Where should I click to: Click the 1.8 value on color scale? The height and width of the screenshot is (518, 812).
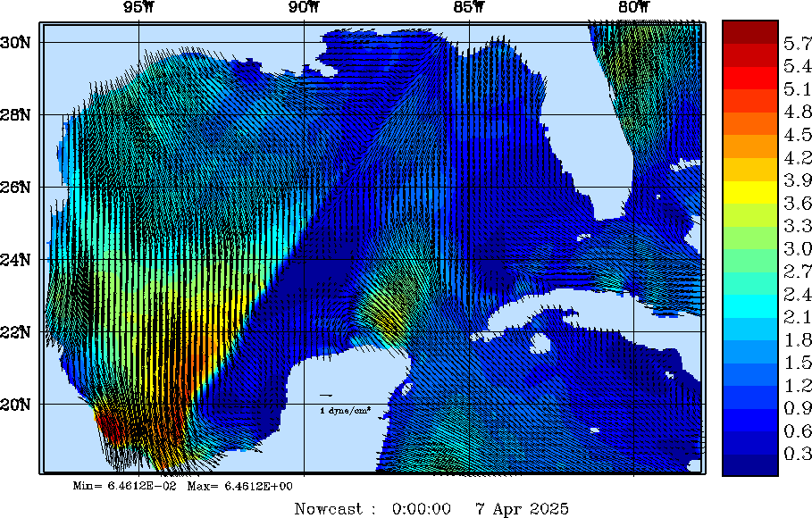pos(798,339)
